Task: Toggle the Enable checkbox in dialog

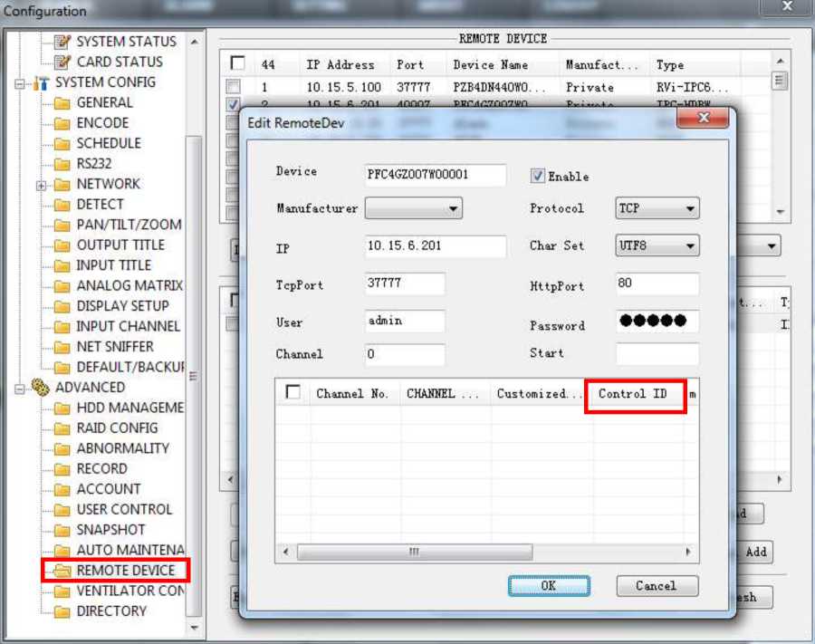Action: point(538,177)
